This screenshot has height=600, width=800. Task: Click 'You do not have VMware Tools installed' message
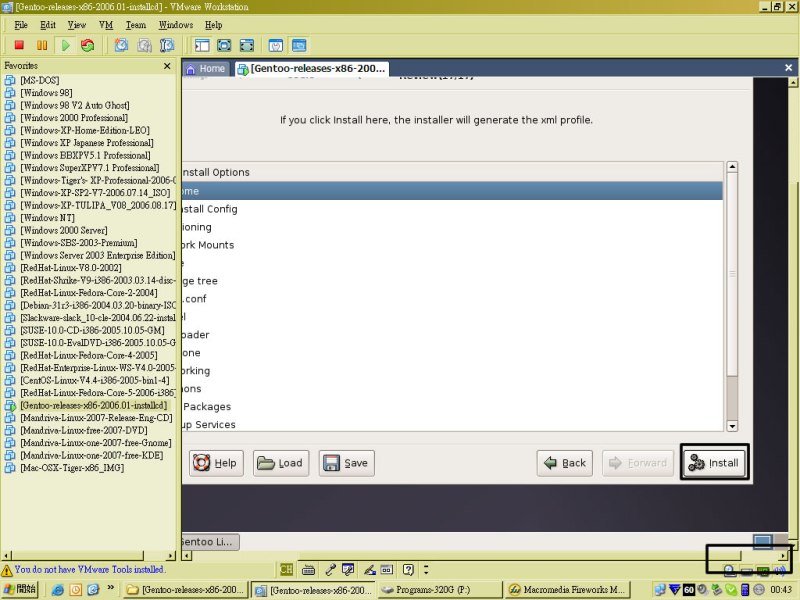90,569
